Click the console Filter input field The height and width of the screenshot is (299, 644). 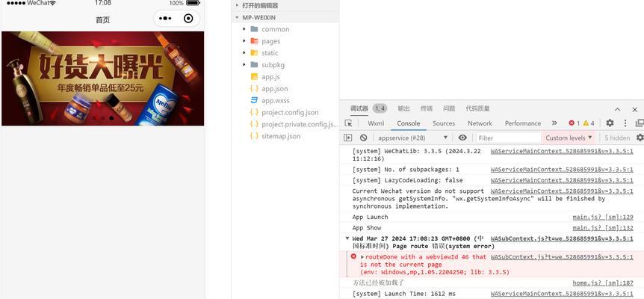click(509, 138)
